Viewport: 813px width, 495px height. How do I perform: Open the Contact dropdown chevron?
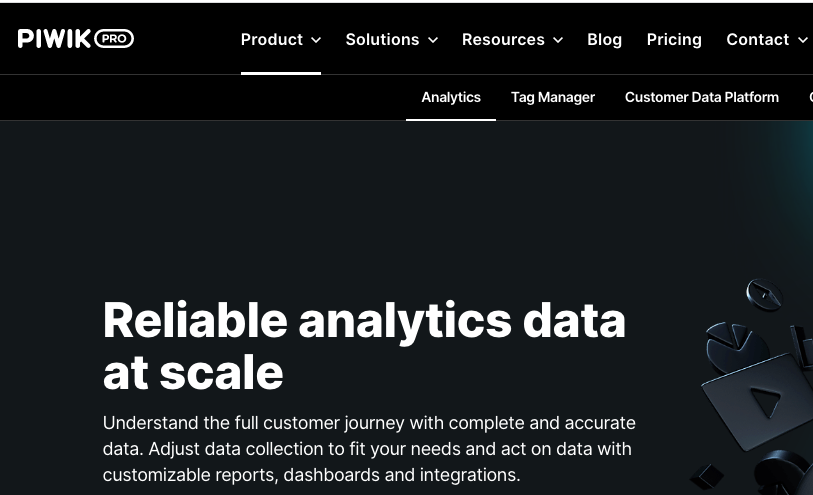tap(803, 40)
